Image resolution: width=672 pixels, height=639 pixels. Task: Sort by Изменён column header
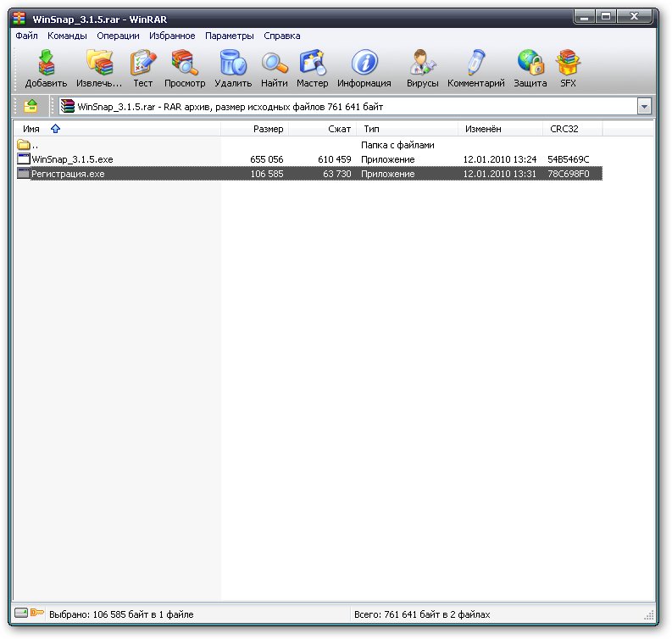[500, 129]
